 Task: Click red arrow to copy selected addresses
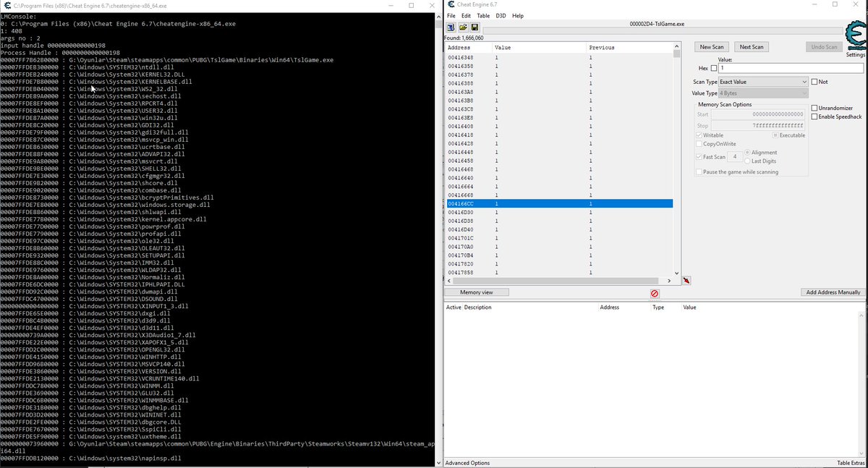click(686, 281)
